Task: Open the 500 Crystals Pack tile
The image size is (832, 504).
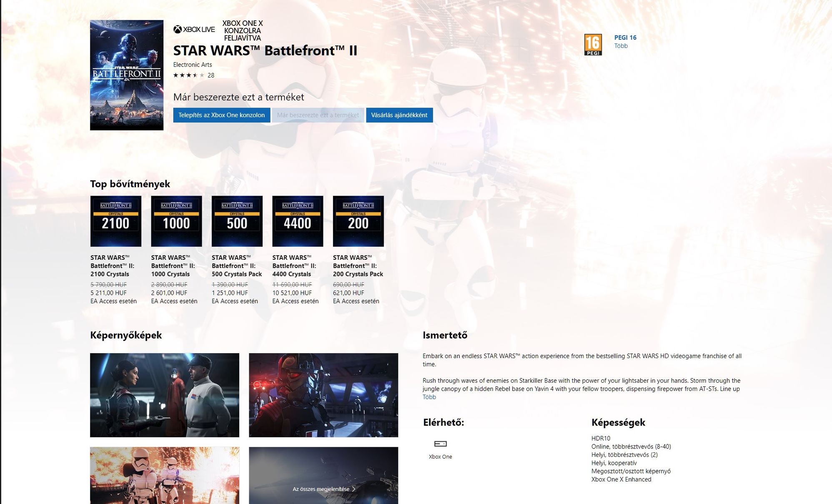Action: click(237, 221)
